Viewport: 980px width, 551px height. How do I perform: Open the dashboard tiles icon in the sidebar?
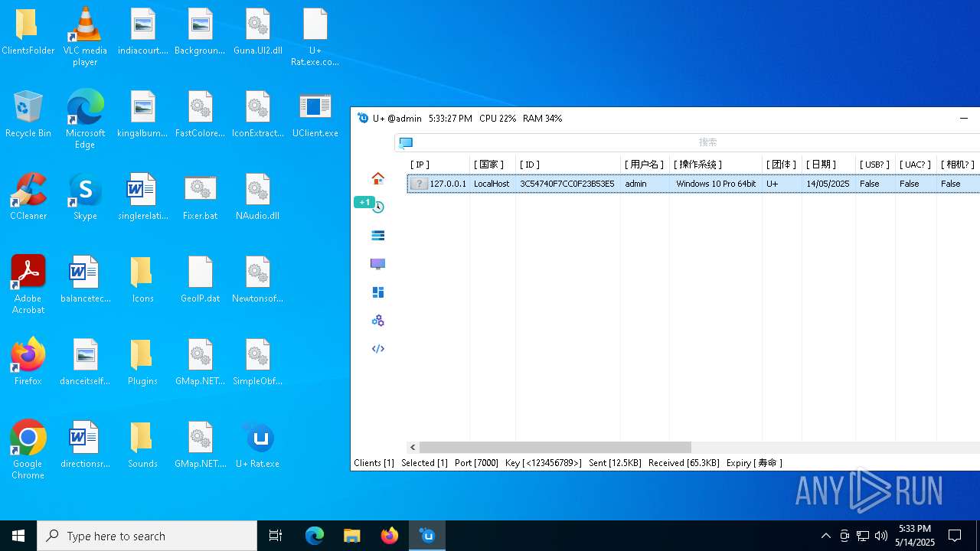pyautogui.click(x=377, y=292)
